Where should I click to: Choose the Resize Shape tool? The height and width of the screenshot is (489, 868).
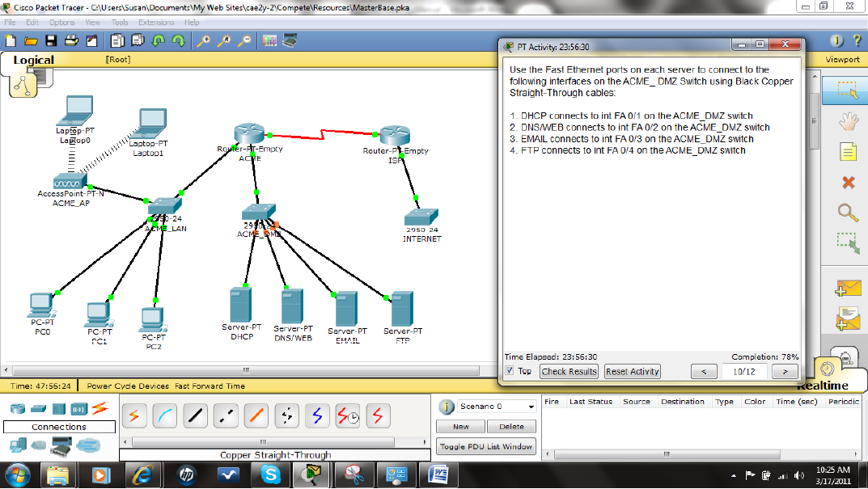pos(848,242)
